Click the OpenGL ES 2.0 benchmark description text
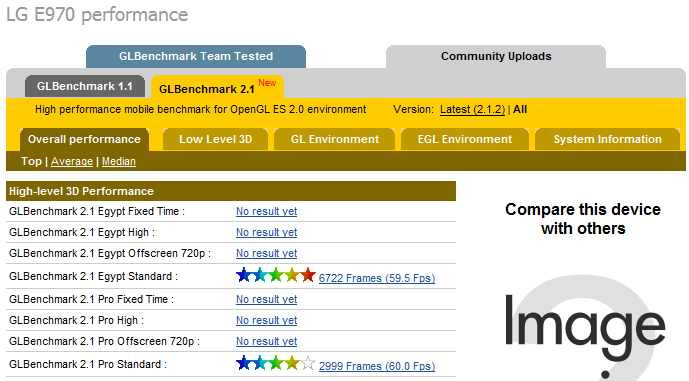The height and width of the screenshot is (381, 689). pyautogui.click(x=200, y=109)
